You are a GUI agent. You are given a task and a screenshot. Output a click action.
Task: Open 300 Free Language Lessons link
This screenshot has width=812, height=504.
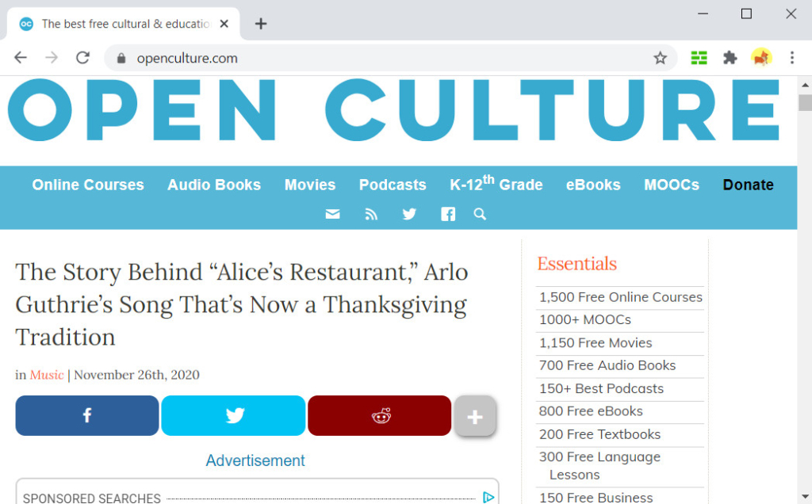point(599,466)
